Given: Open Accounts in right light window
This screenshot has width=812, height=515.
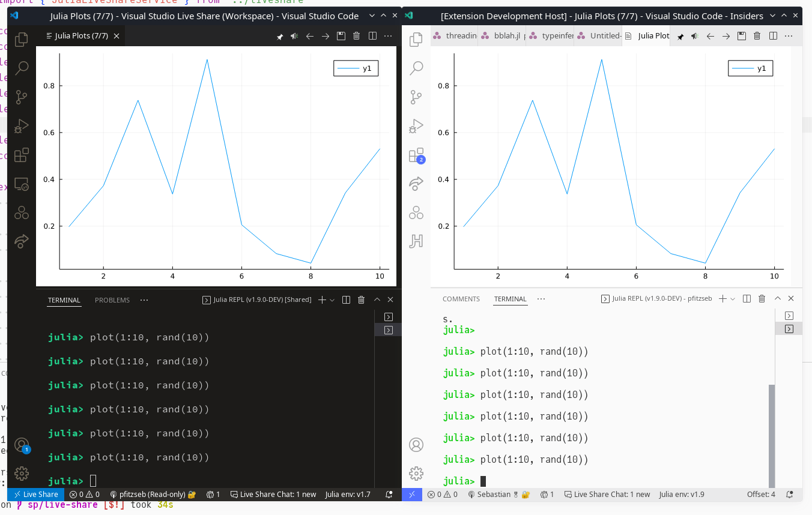Looking at the screenshot, I should pos(416,445).
